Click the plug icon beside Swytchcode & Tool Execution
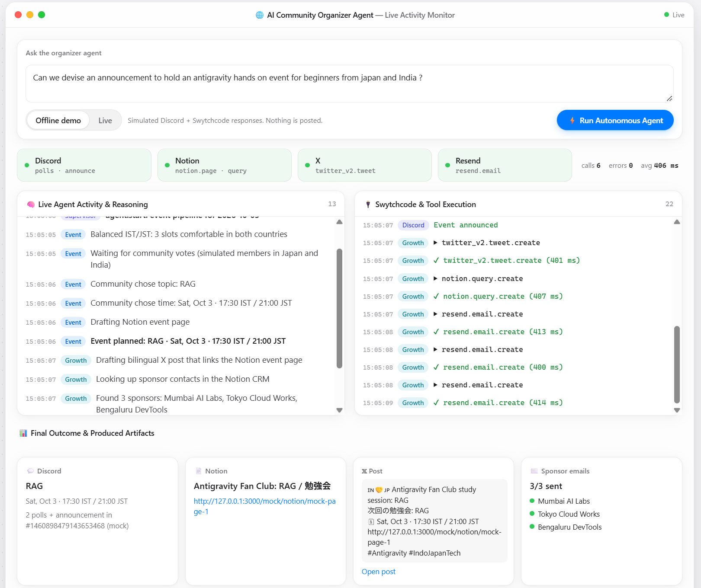The height and width of the screenshot is (588, 701). coord(368,205)
